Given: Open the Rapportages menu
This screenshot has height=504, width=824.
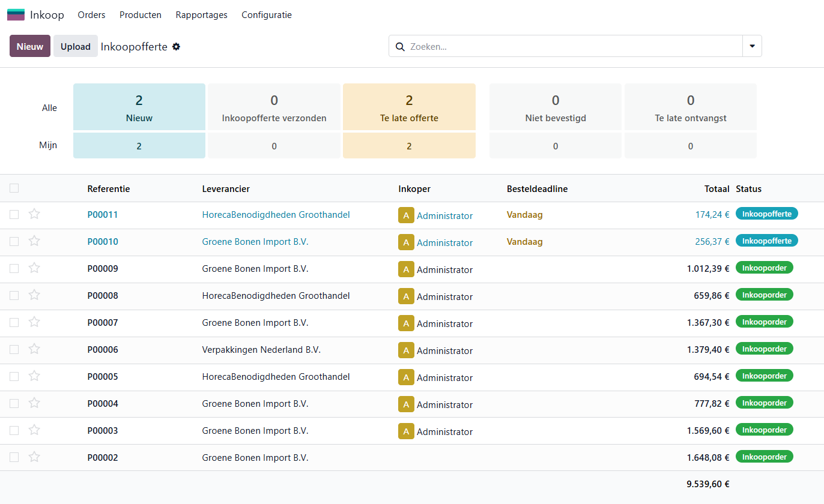Looking at the screenshot, I should pos(201,15).
